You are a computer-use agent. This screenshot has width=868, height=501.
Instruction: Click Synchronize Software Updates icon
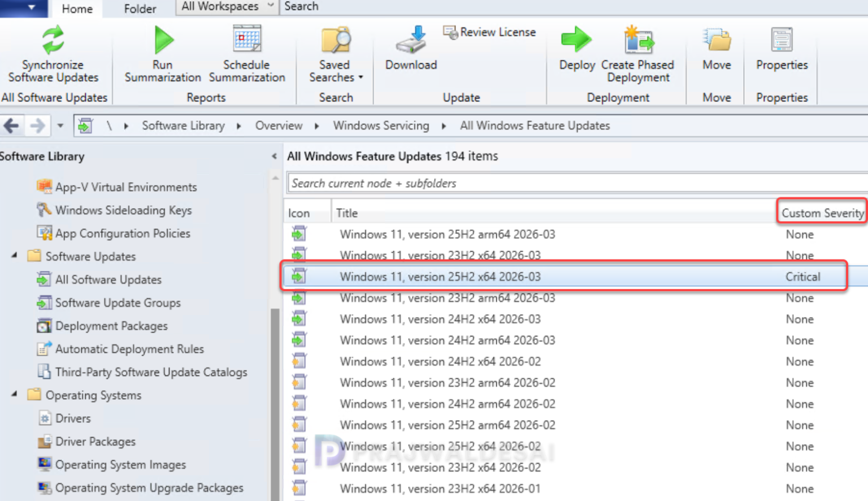point(53,40)
